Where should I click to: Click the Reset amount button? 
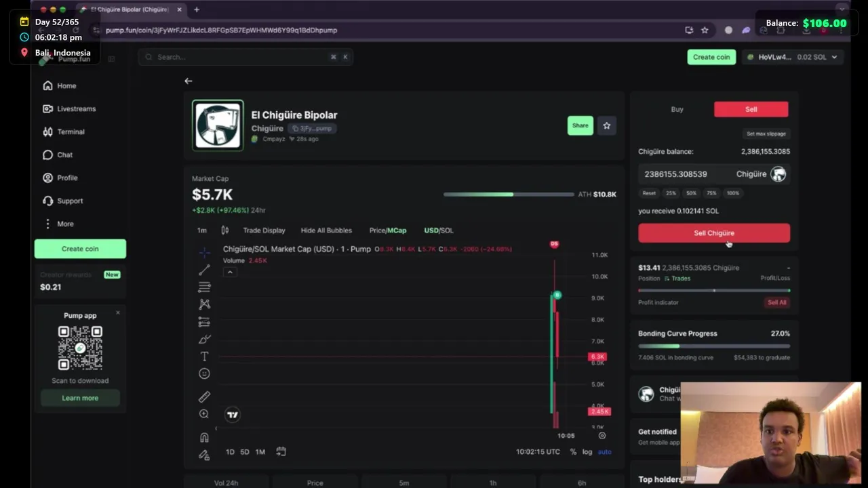(649, 193)
